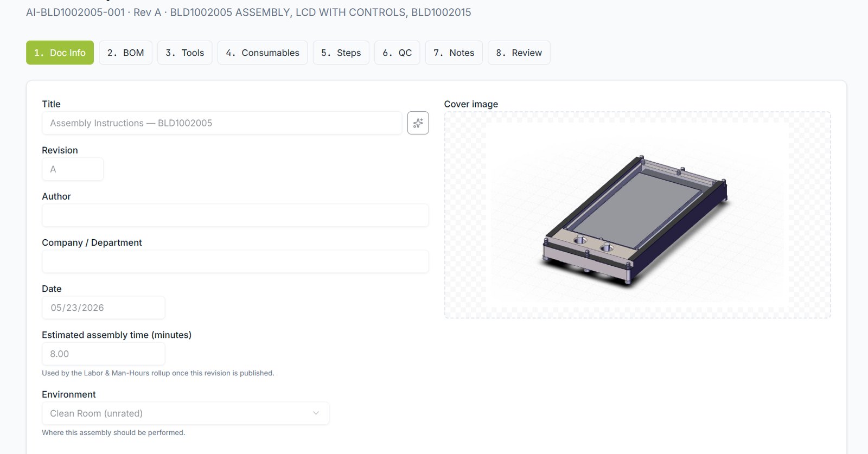Click the Revision input field
This screenshot has height=454, width=868.
[73, 169]
